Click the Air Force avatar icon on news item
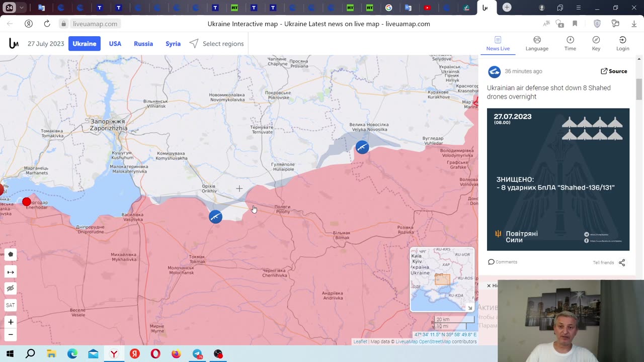 (495, 72)
